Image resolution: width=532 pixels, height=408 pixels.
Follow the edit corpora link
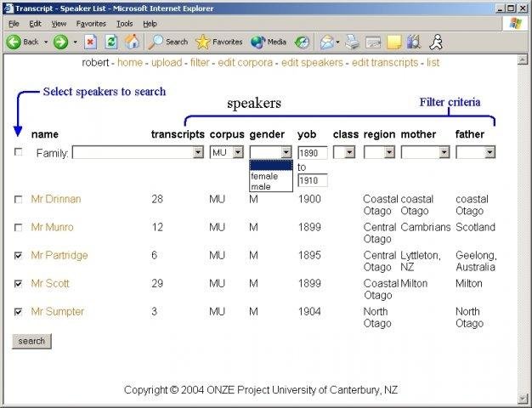(246, 63)
